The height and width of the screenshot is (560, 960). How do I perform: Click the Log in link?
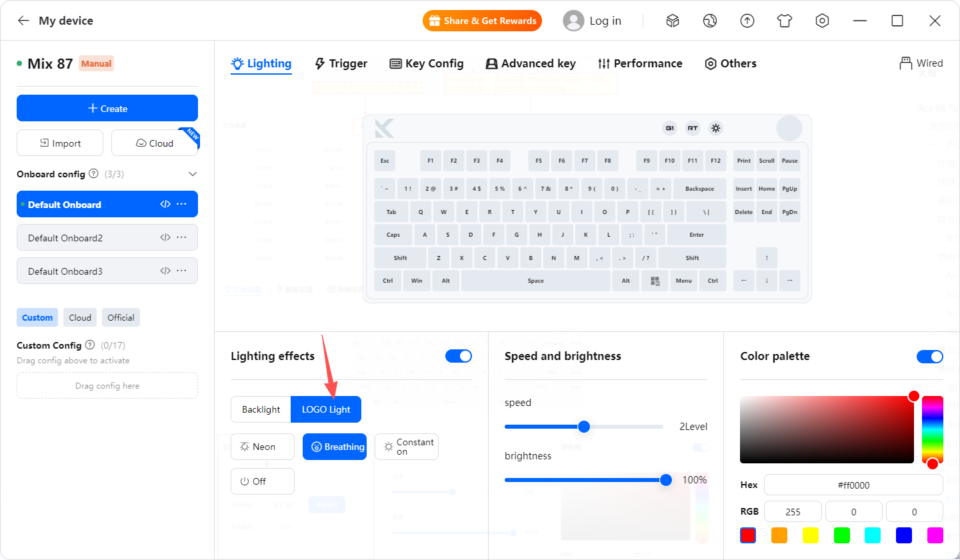pyautogui.click(x=605, y=21)
